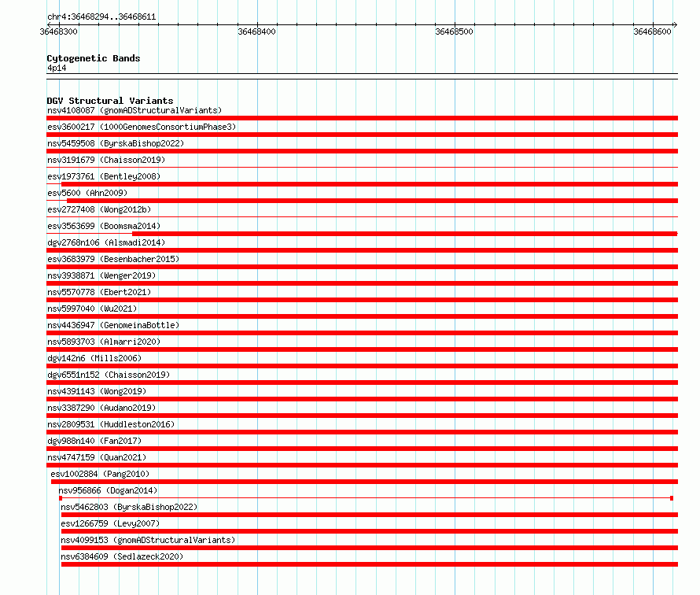The image size is (700, 595).
Task: Select nsv5459508 (ByrskaBishop2022) variant label
Action: coord(116,143)
